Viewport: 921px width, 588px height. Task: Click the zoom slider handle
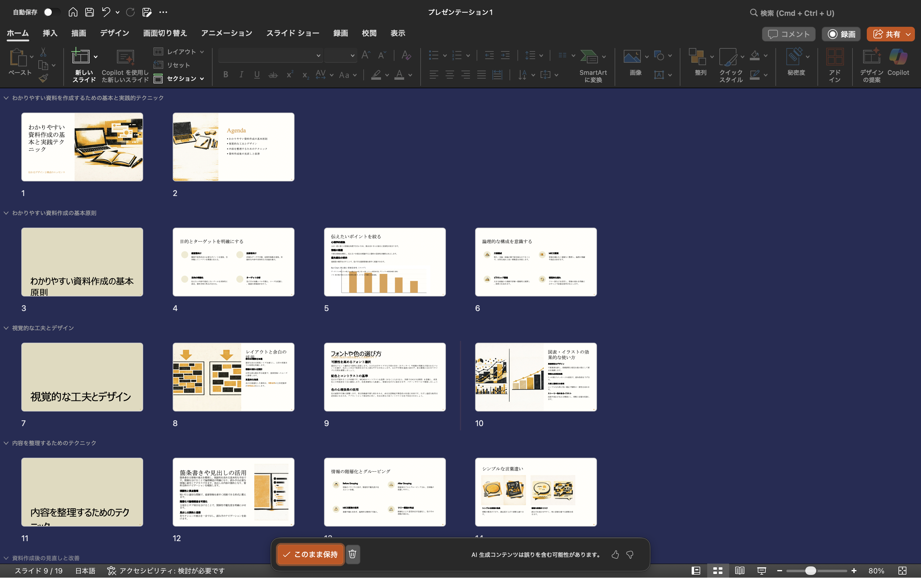point(810,571)
